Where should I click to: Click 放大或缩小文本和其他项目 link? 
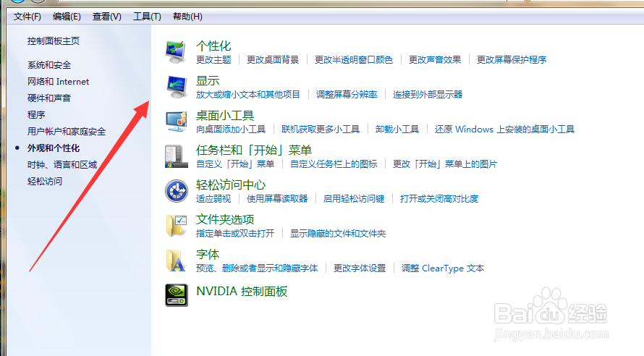pyautogui.click(x=248, y=95)
